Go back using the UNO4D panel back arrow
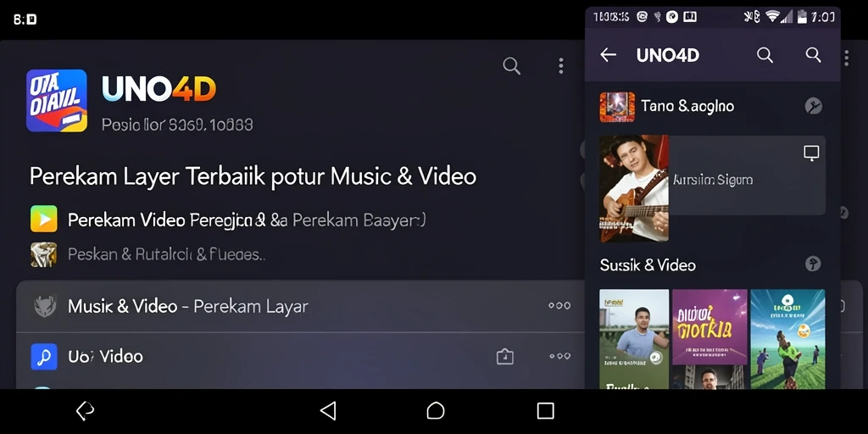868x434 pixels. 609,55
